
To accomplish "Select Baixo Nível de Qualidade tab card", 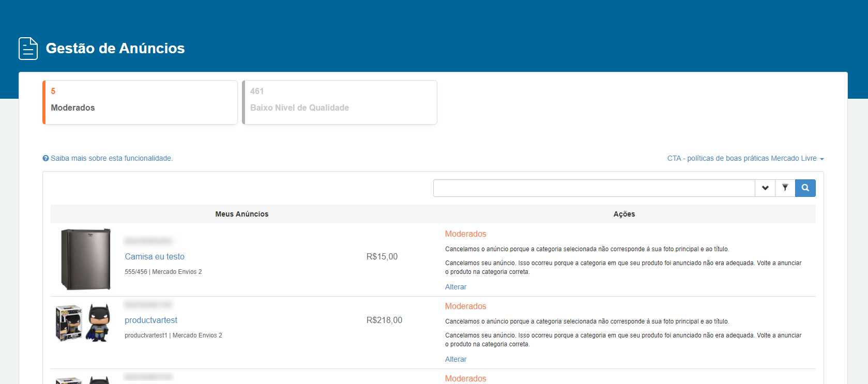I will [340, 102].
